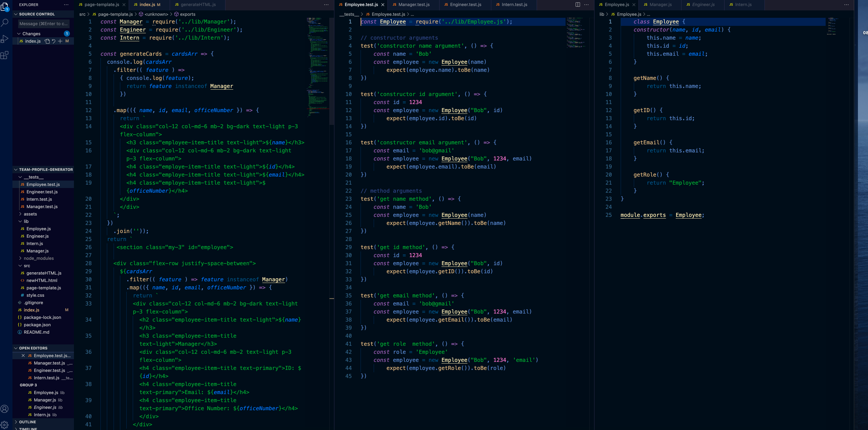Viewport: 868px width, 430px height.
Task: Open Intern.test.js in the file tree
Action: pyautogui.click(x=43, y=199)
